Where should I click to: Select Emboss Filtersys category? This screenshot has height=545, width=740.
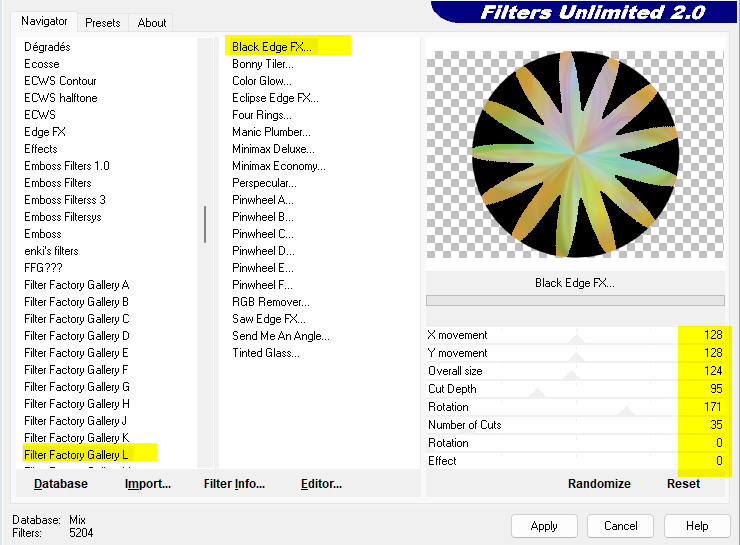pyautogui.click(x=63, y=217)
